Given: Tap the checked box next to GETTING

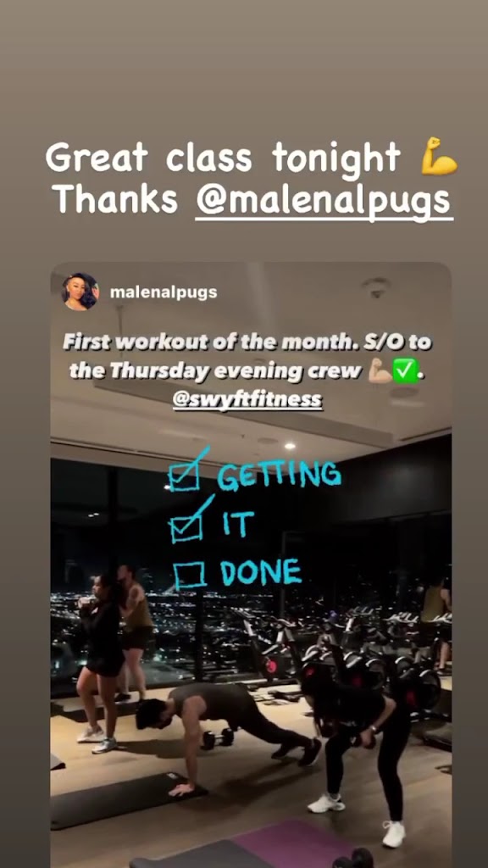Looking at the screenshot, I should click(187, 470).
